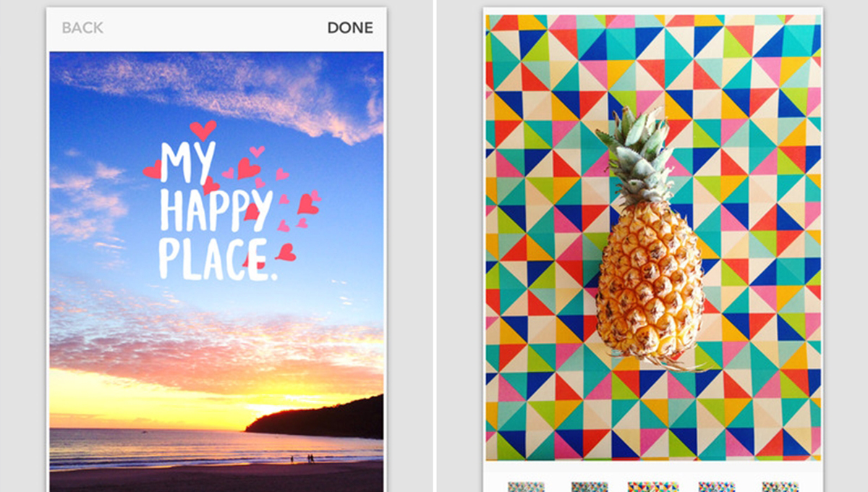Pick the last filter thumbnail

click(780, 486)
